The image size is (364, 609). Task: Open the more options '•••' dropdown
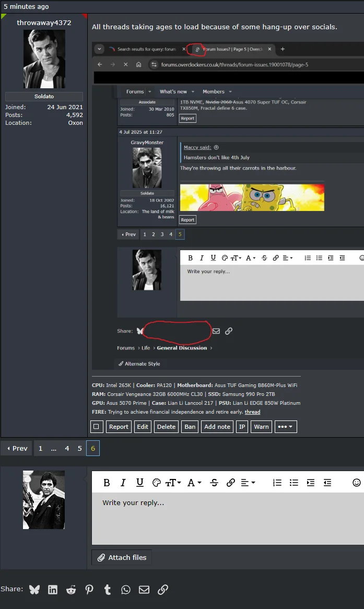(286, 426)
